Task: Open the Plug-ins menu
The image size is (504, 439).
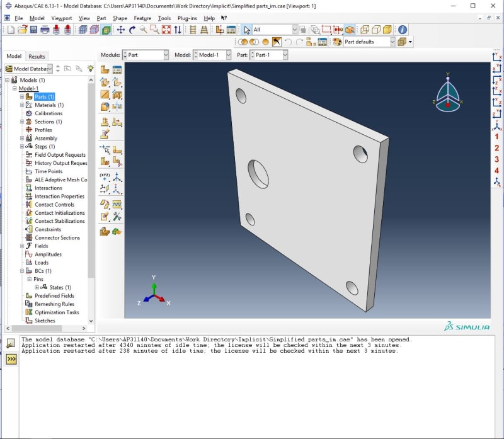Action: tap(187, 18)
